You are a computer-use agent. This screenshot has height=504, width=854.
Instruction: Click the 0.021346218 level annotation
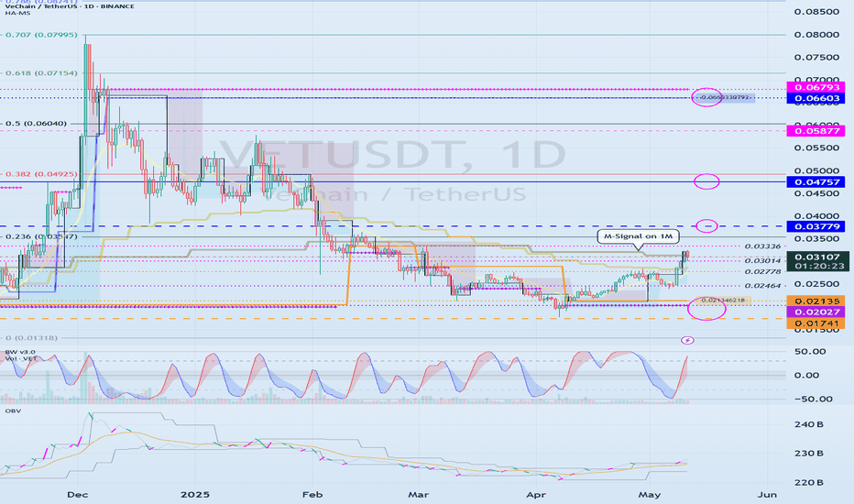point(722,301)
